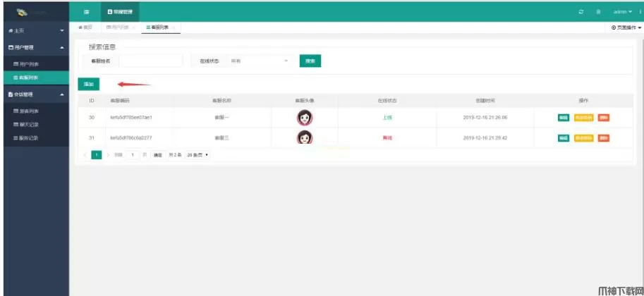Click the time 2019-12-16 21:26:06

485,118
